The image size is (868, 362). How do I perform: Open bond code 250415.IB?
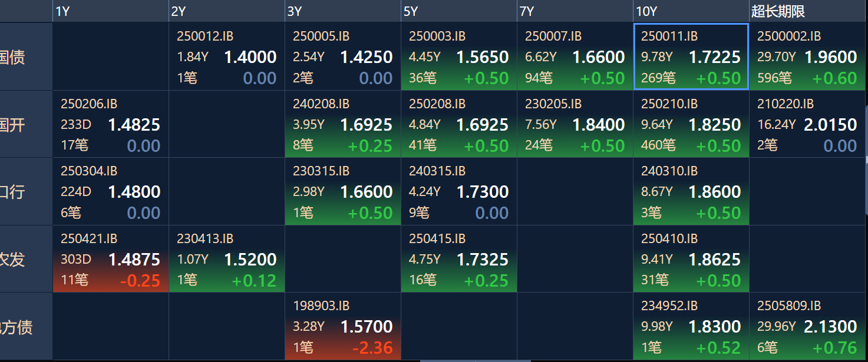click(x=437, y=239)
